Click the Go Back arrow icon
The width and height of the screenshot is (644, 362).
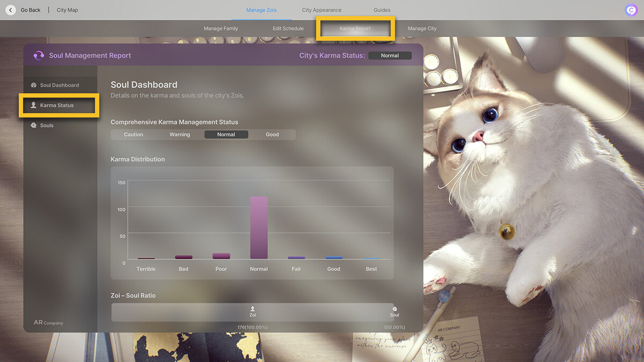pyautogui.click(x=11, y=10)
